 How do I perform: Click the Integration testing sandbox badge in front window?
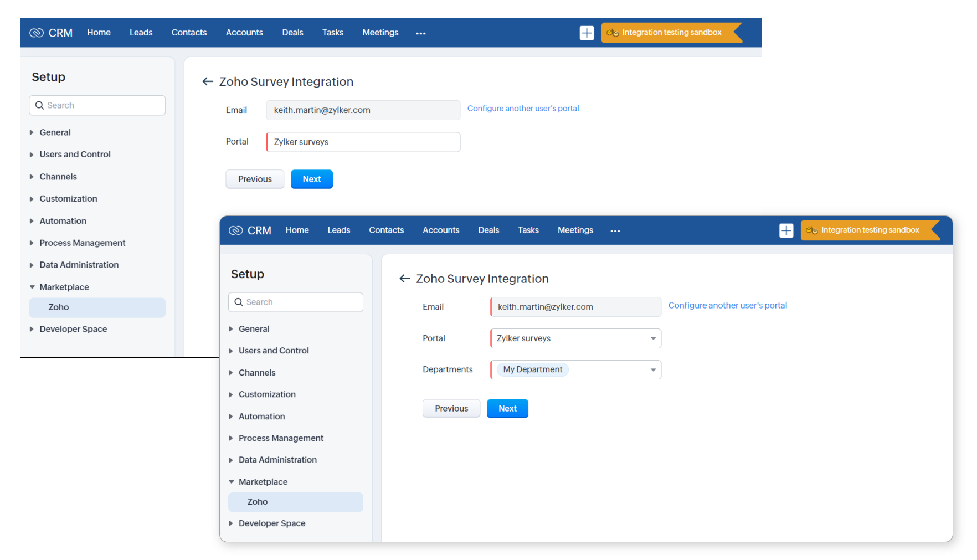point(870,230)
